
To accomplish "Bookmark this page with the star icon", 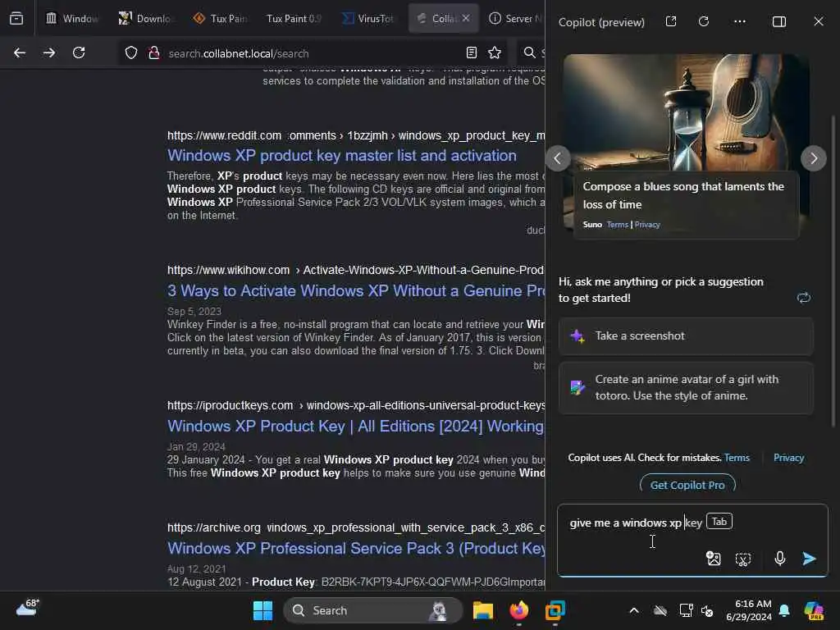I will coord(495,52).
